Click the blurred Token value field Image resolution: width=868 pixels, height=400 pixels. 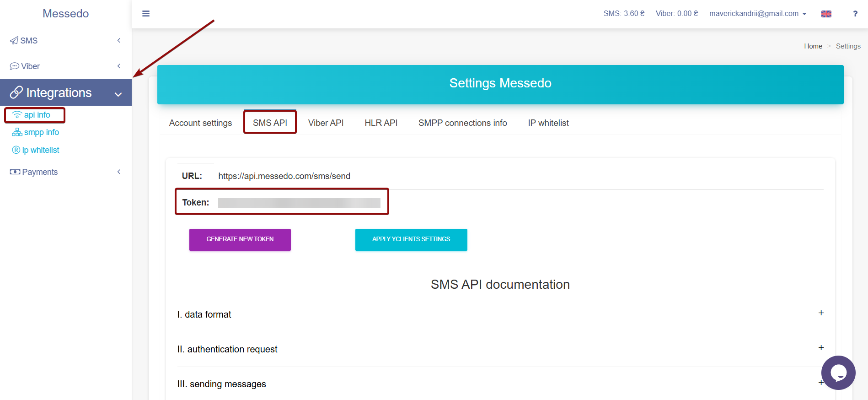click(x=299, y=203)
